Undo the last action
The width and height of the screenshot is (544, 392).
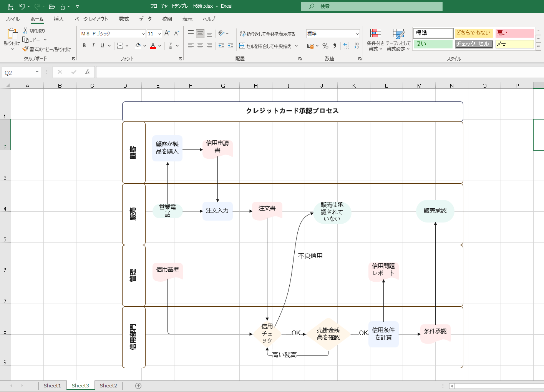[x=22, y=7]
